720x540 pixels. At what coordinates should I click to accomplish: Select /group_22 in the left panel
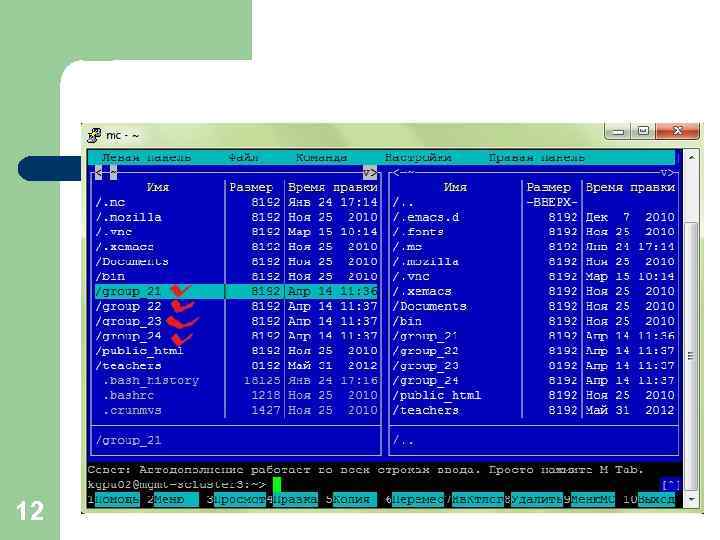click(x=236, y=306)
